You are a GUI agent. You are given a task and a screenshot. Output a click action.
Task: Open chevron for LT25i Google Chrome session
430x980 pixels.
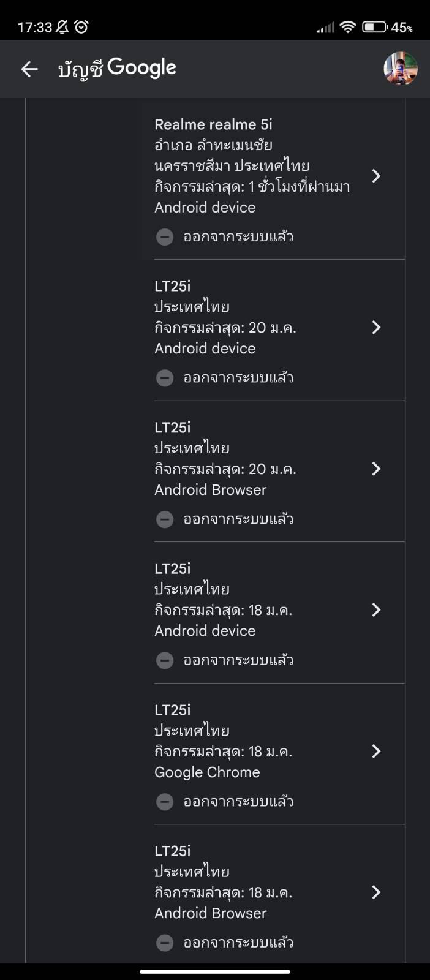[376, 752]
